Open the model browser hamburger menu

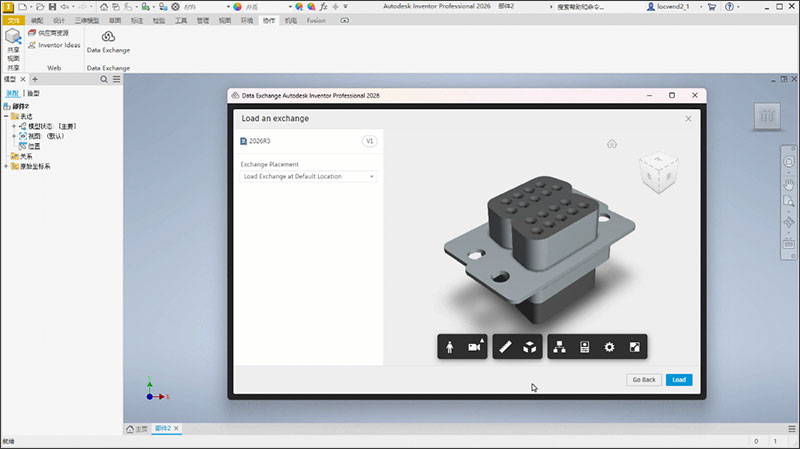tap(116, 79)
